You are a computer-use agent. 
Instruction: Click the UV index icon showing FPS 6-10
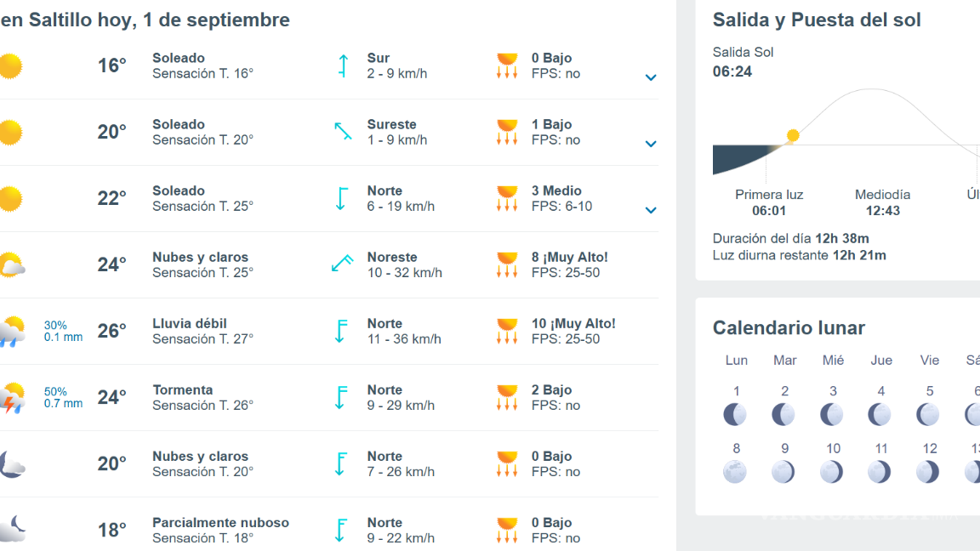coord(506,197)
